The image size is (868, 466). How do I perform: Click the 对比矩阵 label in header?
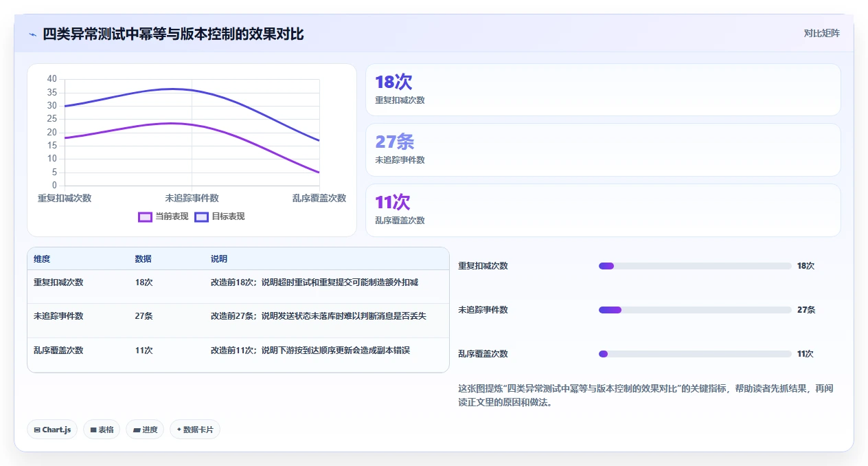821,33
